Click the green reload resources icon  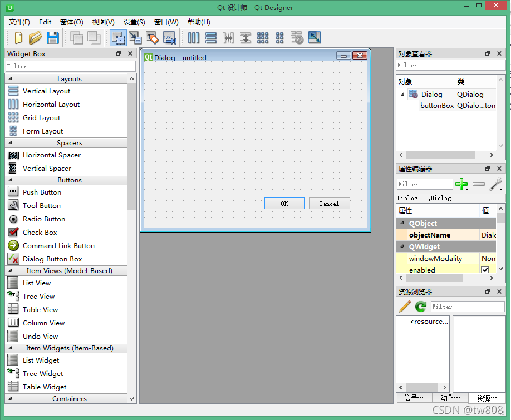click(x=421, y=307)
